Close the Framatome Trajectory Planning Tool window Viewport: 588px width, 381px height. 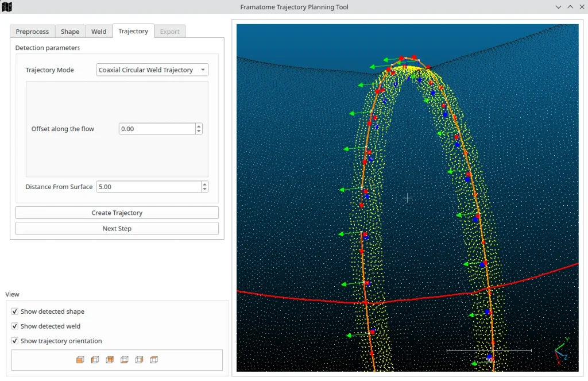[582, 7]
